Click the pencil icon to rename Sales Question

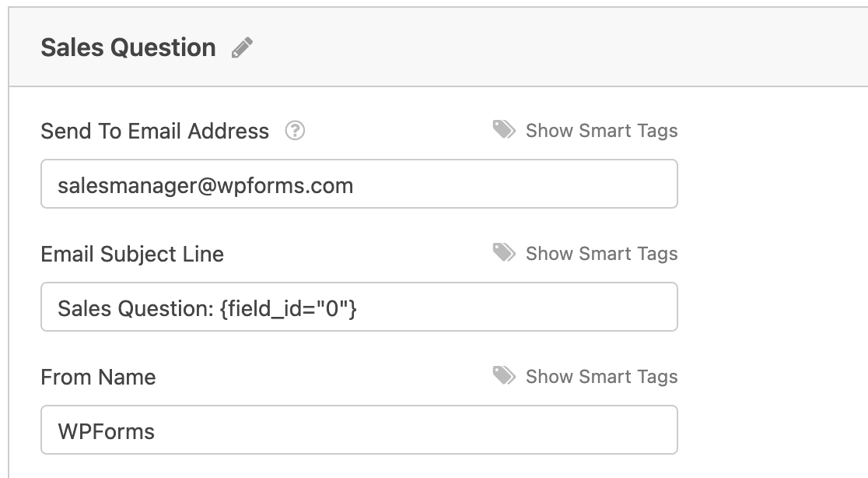coord(243,48)
